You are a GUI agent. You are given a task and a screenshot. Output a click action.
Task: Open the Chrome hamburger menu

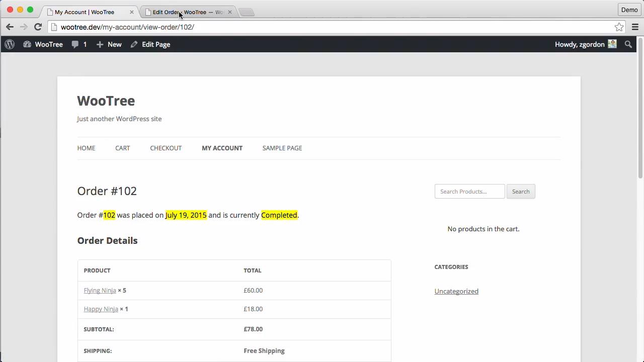coord(635,27)
